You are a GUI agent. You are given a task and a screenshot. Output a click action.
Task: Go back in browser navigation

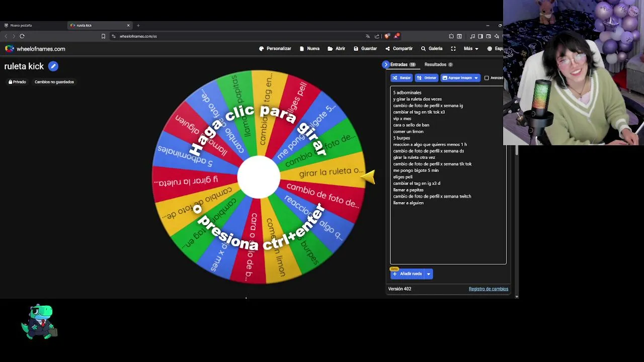coord(6,36)
